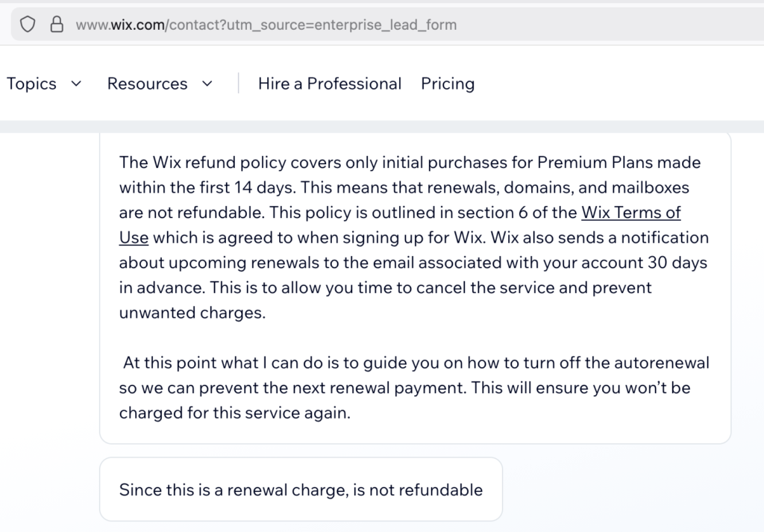Image resolution: width=764 pixels, height=532 pixels.
Task: Click empty chat area beside renewal charge message
Action: 627,490
